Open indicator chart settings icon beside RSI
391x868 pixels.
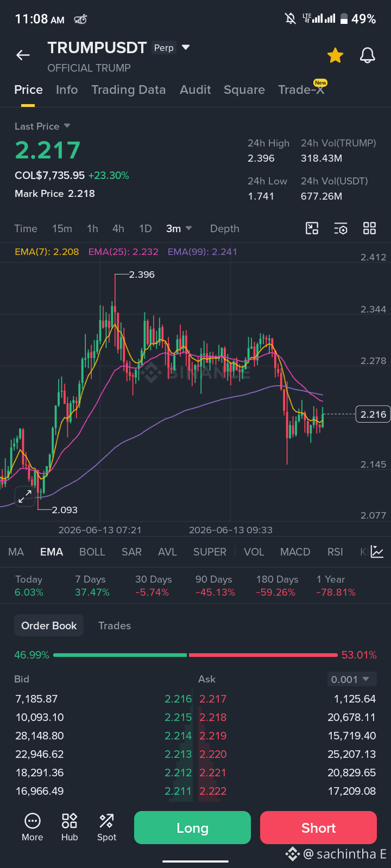pyautogui.click(x=377, y=552)
